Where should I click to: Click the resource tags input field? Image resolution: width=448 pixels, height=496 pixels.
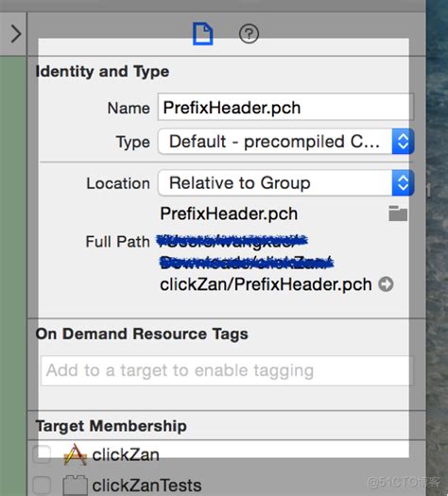tap(227, 370)
